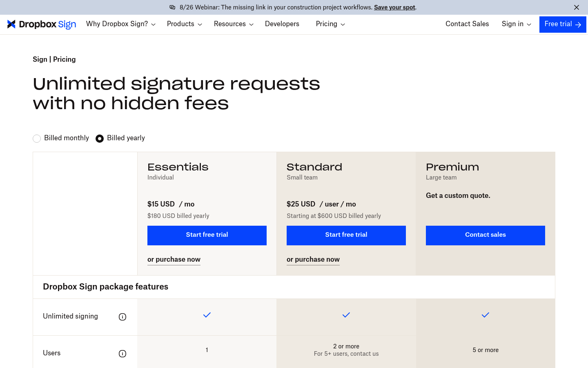The width and height of the screenshot is (588, 368).
Task: Expand the Why Dropbox Sign? menu
Action: tap(121, 24)
